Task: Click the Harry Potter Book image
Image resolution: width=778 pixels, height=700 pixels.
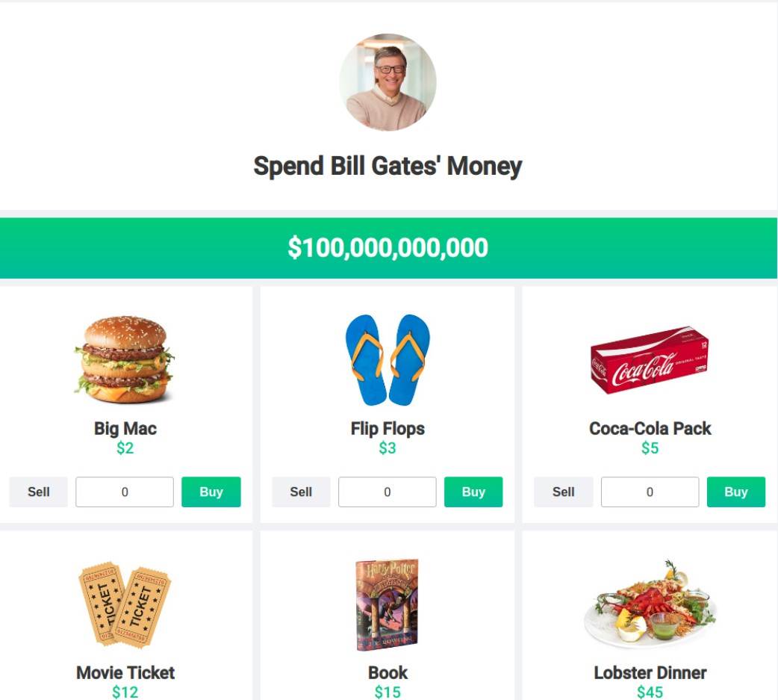Action: [x=388, y=604]
